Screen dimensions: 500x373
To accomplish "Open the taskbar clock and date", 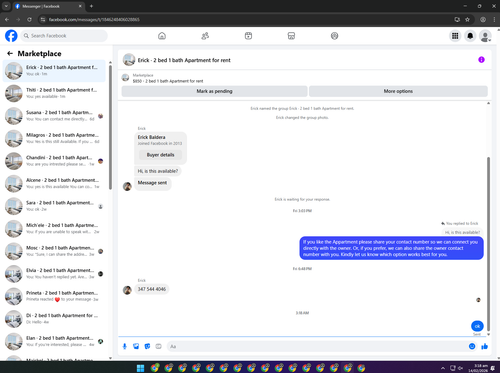I will 478,368.
